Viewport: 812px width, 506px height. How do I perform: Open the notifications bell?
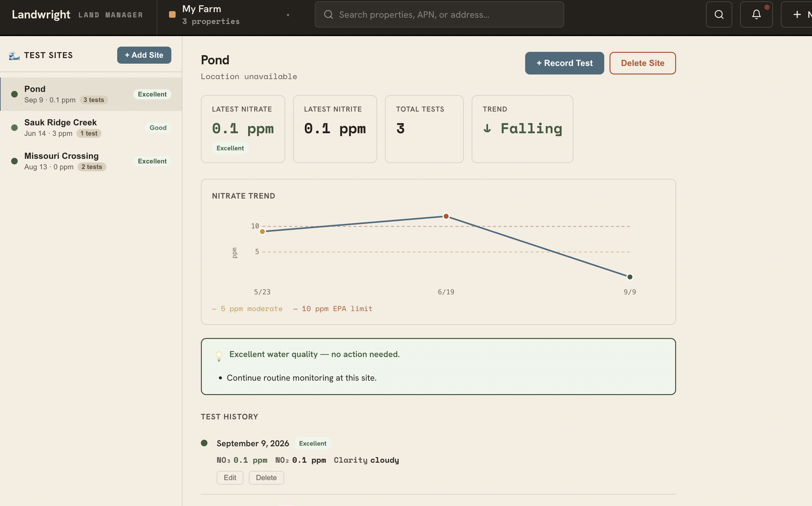(756, 14)
